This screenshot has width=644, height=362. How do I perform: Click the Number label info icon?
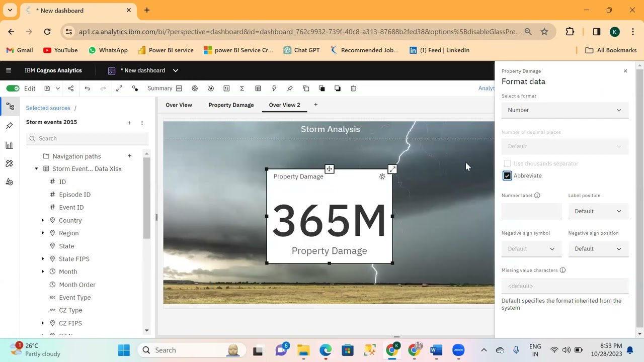pyautogui.click(x=537, y=196)
